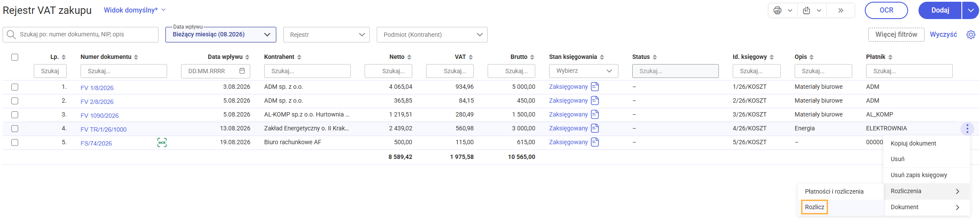980x220 pixels.
Task: Check the row 5 checkbox for FS/74/2026
Action: coord(15,142)
